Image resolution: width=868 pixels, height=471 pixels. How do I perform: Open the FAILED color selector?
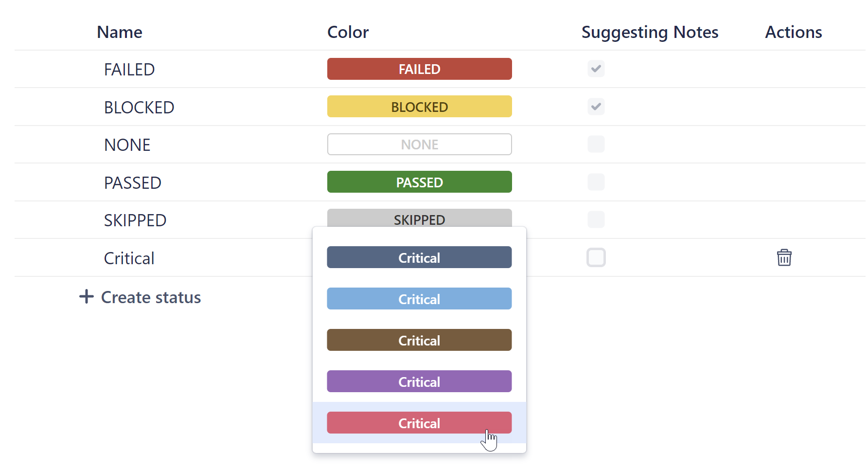click(419, 69)
